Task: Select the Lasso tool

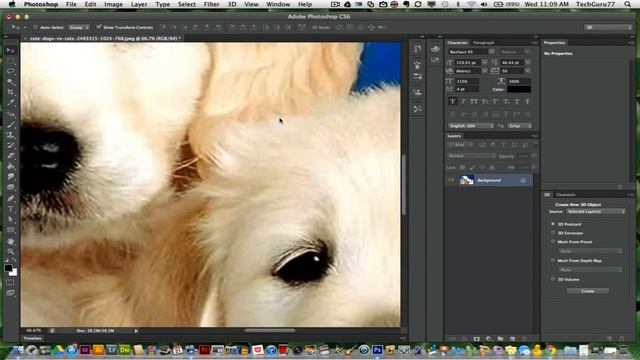Action: click(11, 71)
